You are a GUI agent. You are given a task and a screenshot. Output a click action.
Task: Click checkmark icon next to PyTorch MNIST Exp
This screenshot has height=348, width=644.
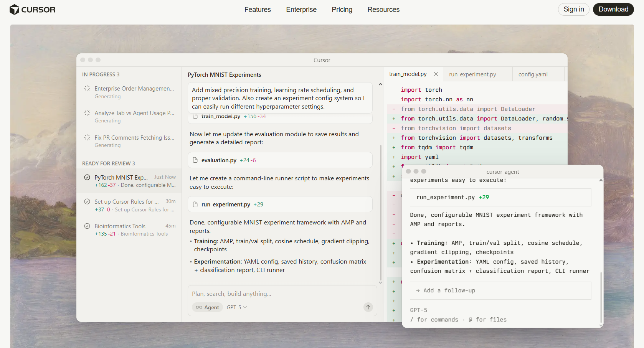pos(87,177)
